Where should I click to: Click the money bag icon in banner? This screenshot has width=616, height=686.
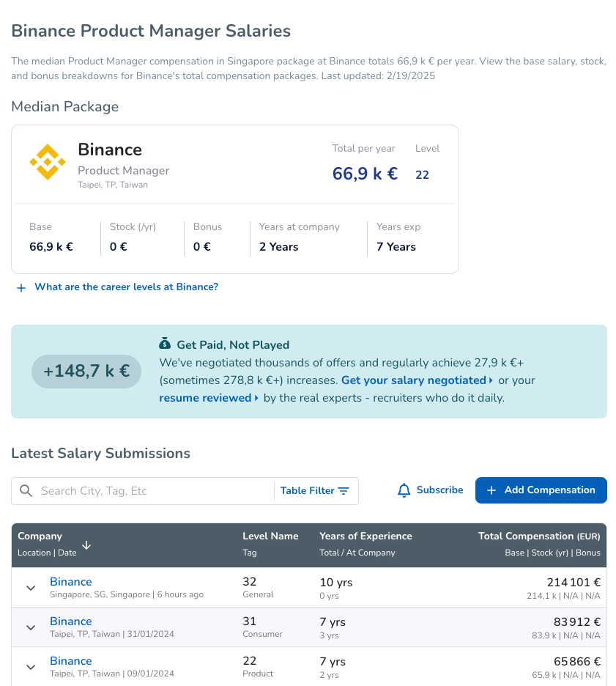[x=165, y=344]
